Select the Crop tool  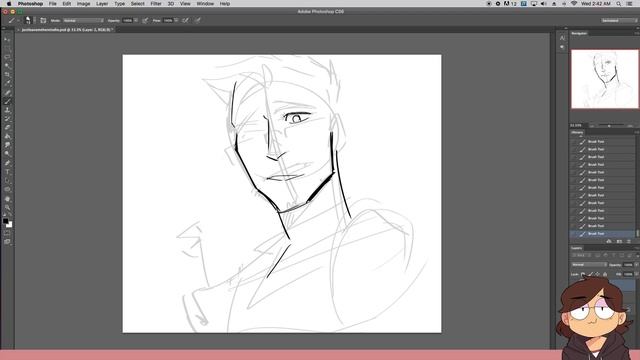(x=7, y=75)
